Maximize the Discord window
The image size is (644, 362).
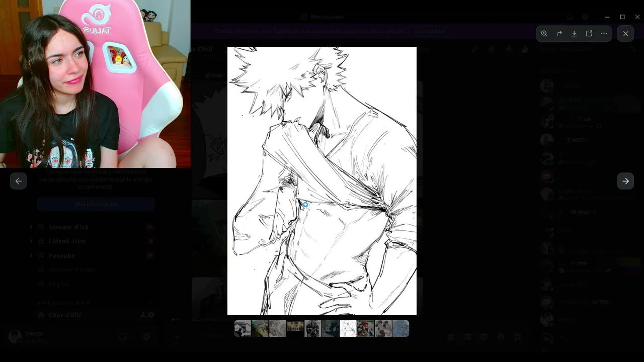click(x=622, y=17)
